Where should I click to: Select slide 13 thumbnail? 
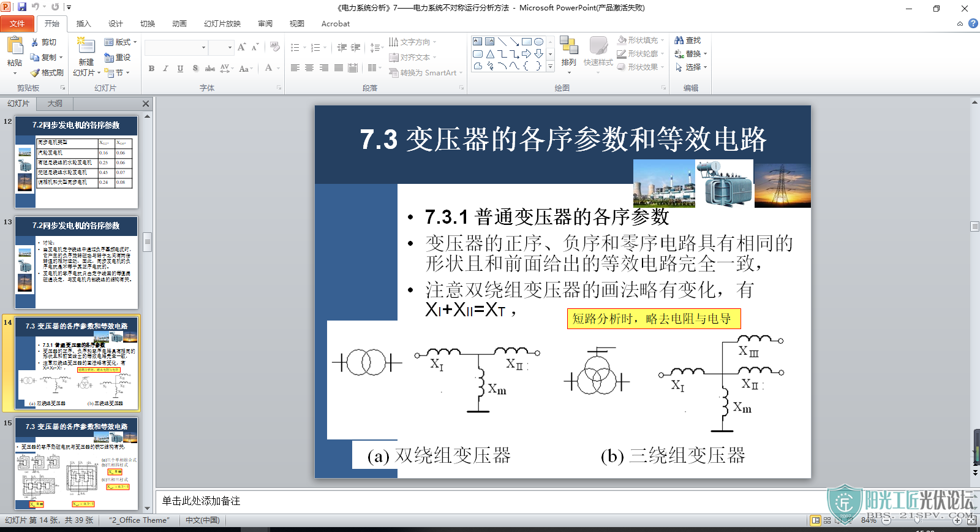click(77, 262)
